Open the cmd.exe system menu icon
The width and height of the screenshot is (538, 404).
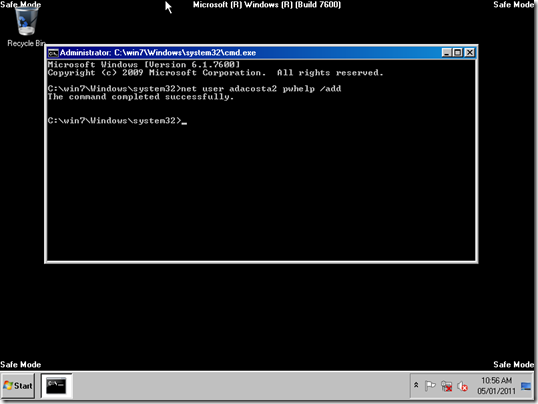pyautogui.click(x=53, y=53)
